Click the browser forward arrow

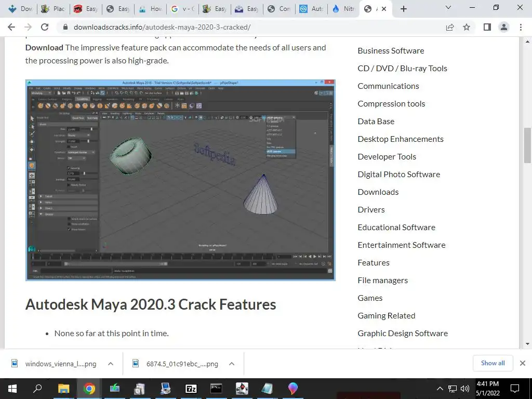click(28, 27)
